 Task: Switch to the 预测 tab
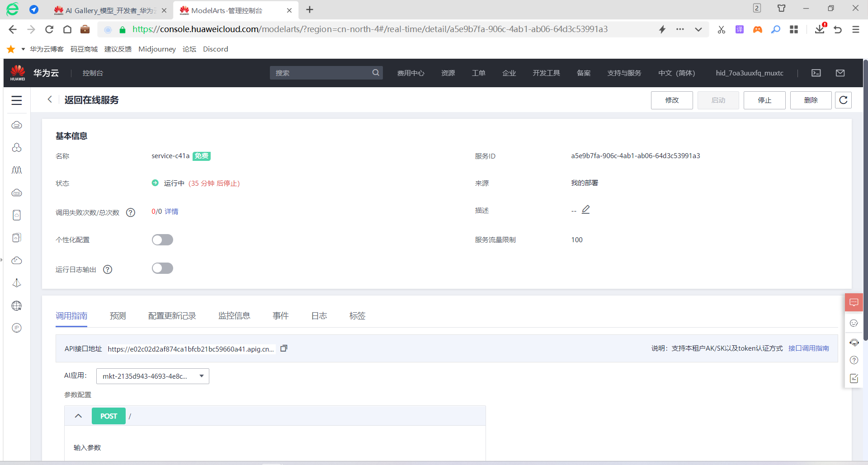point(118,316)
